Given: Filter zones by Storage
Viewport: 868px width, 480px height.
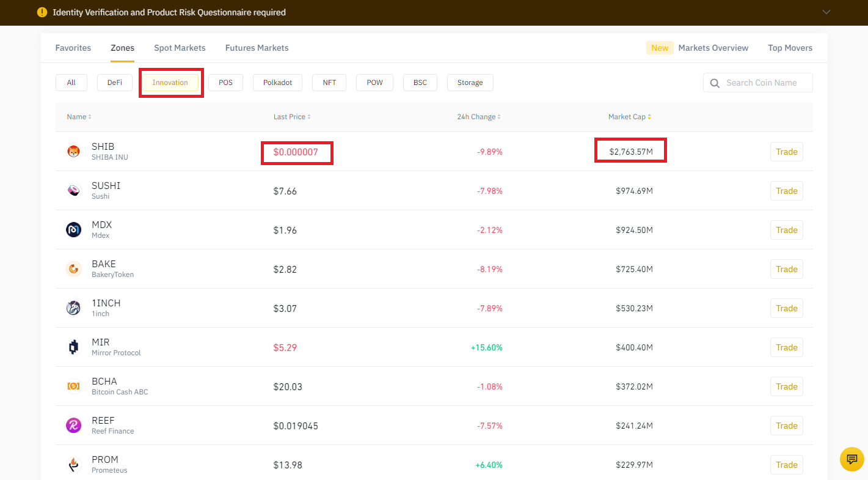Looking at the screenshot, I should point(470,83).
